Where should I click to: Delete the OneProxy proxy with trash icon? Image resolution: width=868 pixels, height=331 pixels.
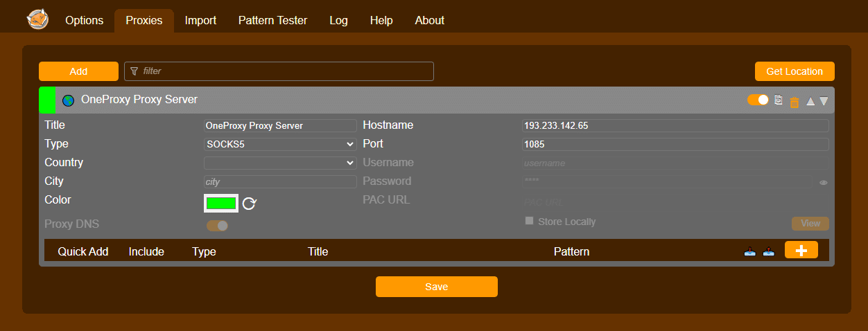coord(794,102)
